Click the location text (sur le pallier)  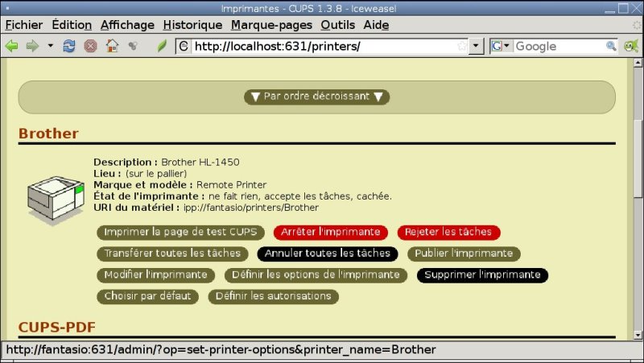(156, 174)
